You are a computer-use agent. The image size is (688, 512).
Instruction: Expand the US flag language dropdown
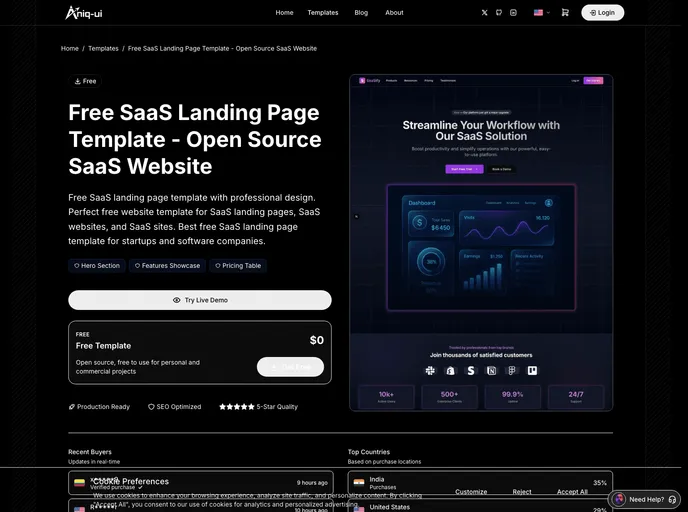pos(542,13)
